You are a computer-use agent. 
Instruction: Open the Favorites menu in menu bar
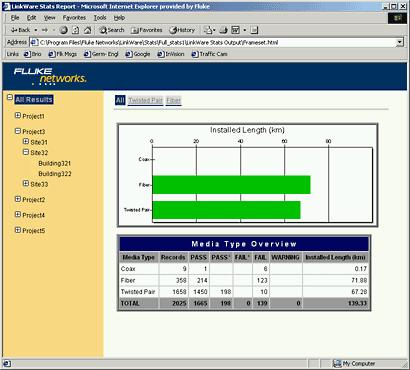click(x=74, y=18)
